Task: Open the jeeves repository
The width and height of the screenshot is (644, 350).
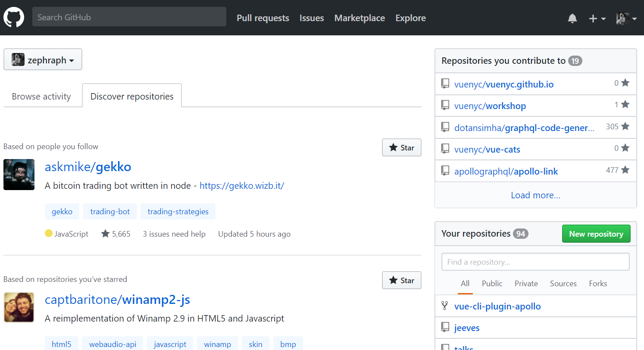Action: tap(467, 328)
